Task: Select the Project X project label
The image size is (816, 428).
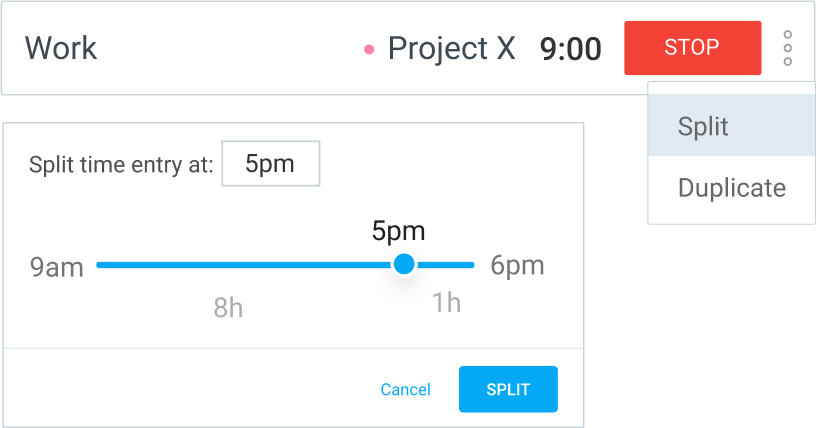Action: (451, 48)
